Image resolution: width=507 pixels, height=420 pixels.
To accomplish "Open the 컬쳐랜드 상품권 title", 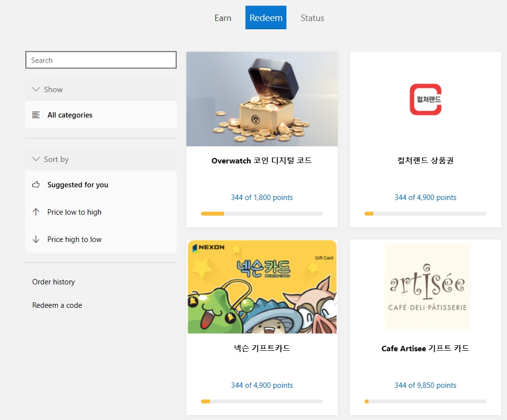I will pos(426,160).
